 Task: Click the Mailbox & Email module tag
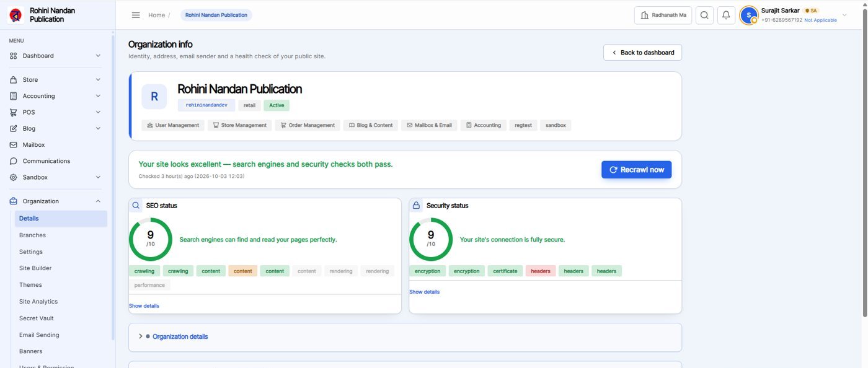click(429, 125)
